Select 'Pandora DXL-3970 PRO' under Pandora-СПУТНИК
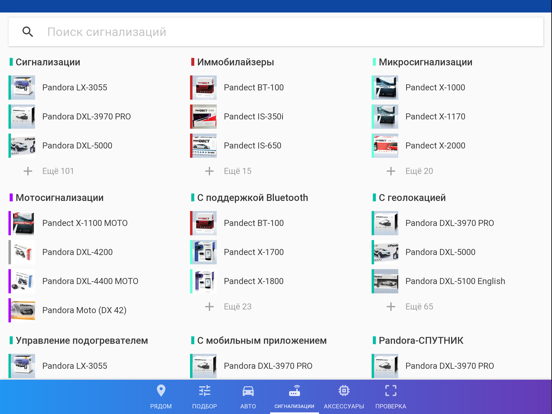Viewport: 552px width, 414px height. coord(450,366)
